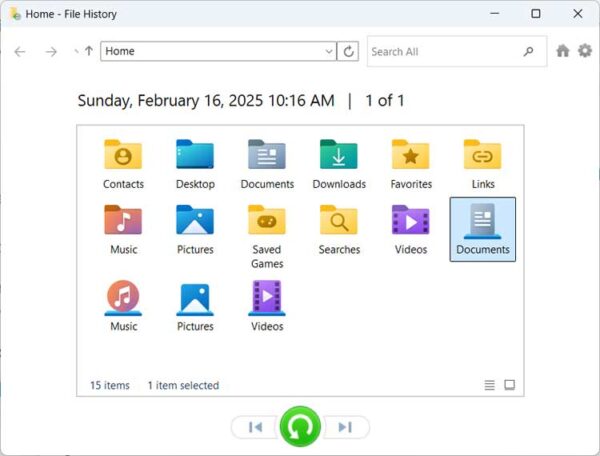The image size is (600, 456).
Task: Select the Favorites folder
Action: 411,164
